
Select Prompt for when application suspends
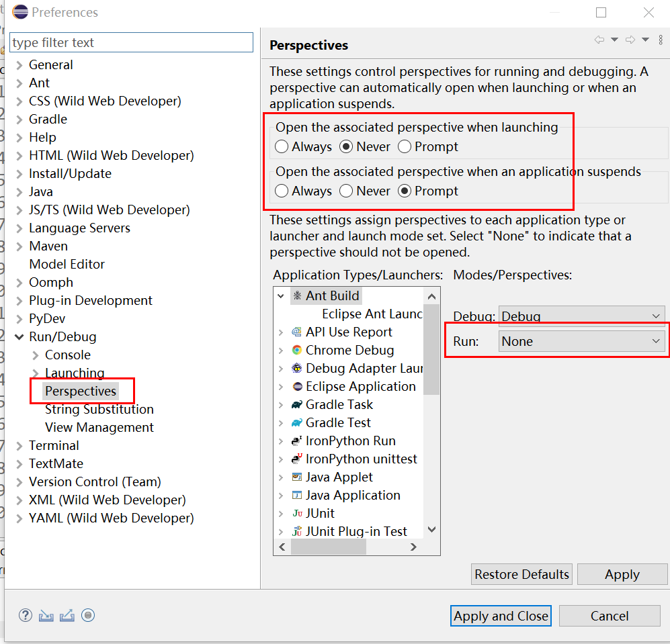coord(405,191)
